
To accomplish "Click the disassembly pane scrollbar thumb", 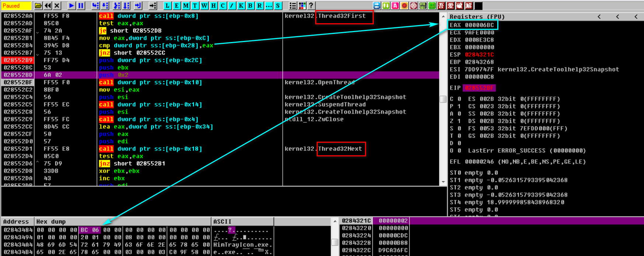I will click(443, 99).
